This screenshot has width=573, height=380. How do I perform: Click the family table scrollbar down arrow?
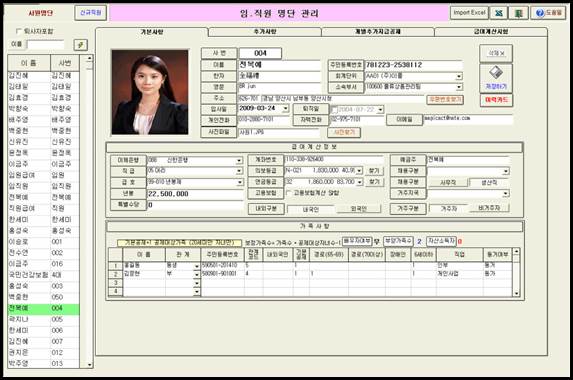pos(516,293)
